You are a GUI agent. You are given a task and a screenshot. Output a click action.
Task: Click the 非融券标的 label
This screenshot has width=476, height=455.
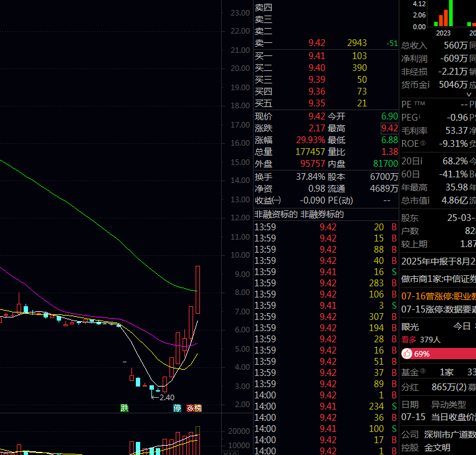[x=322, y=215]
